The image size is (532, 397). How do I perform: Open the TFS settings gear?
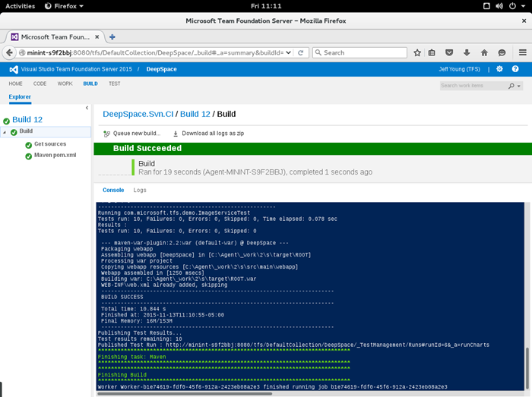[x=499, y=69]
